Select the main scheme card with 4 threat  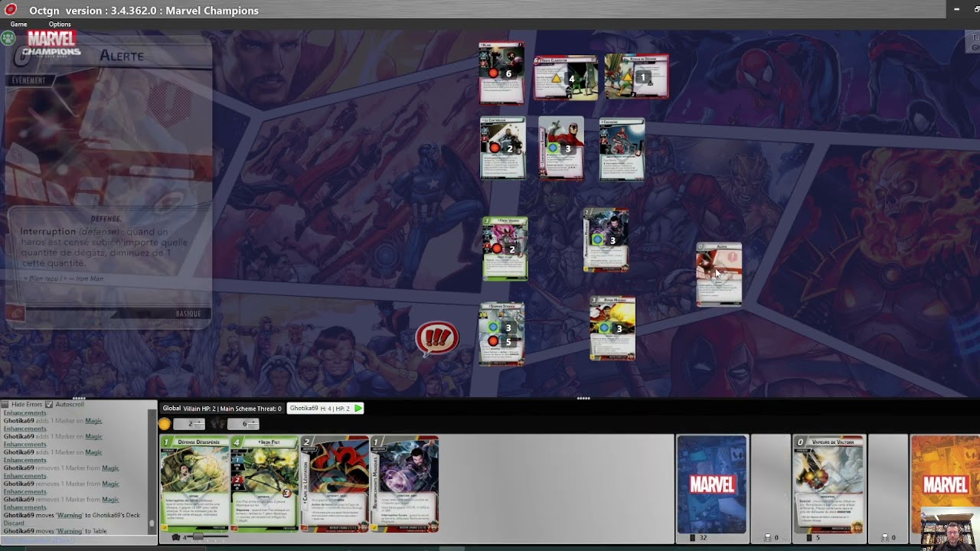click(x=566, y=78)
